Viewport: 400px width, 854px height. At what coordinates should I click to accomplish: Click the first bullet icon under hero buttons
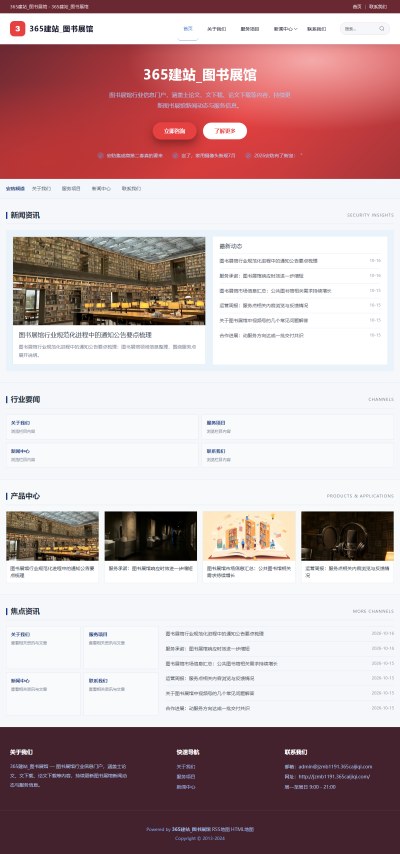pyautogui.click(x=100, y=156)
